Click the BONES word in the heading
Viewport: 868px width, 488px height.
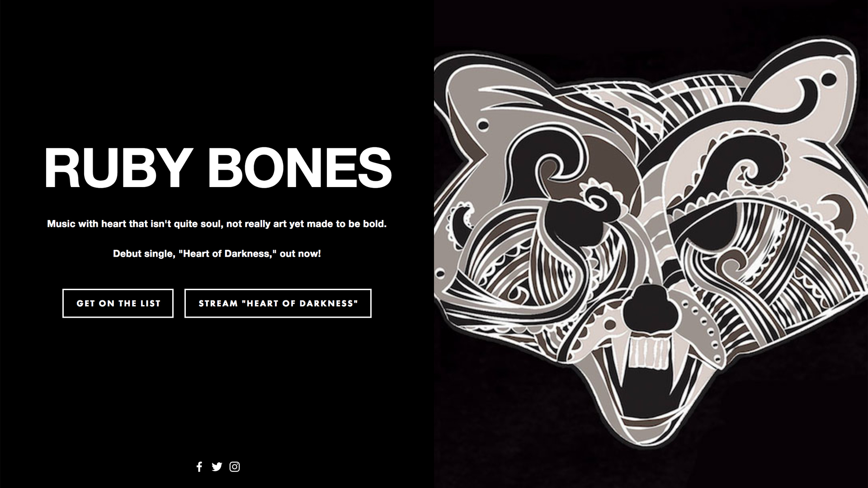coord(299,168)
